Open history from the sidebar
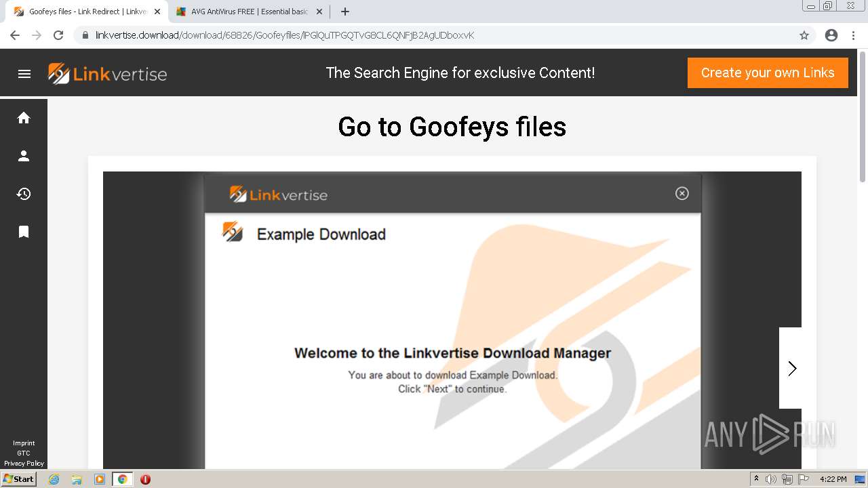 (24, 194)
